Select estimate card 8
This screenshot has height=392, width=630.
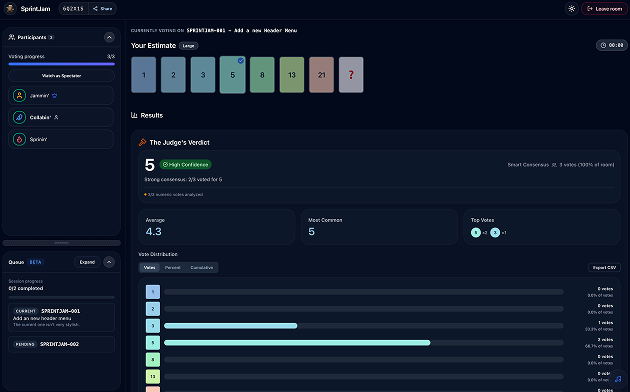click(x=262, y=75)
